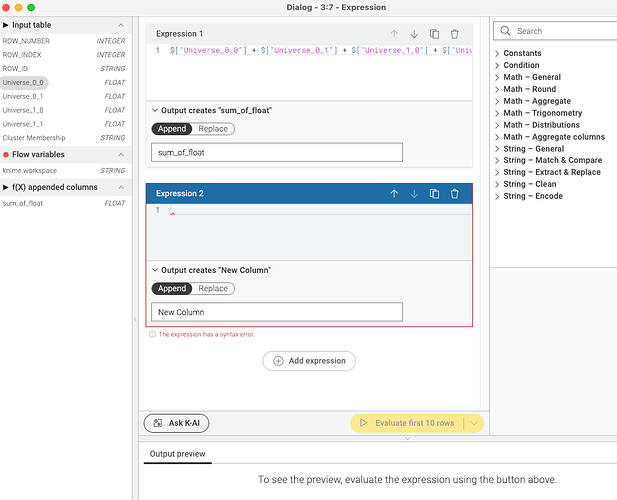Select Append for New Column output
This screenshot has height=500, width=617.
tap(172, 288)
